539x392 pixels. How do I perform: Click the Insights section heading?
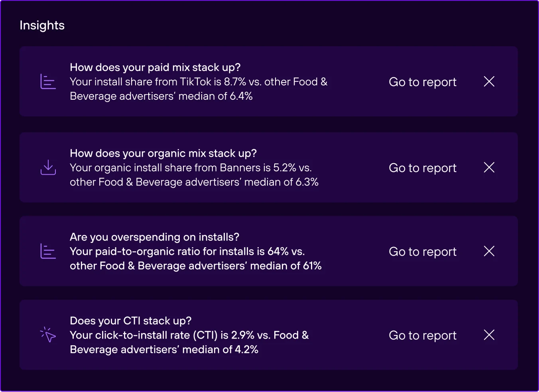point(42,26)
